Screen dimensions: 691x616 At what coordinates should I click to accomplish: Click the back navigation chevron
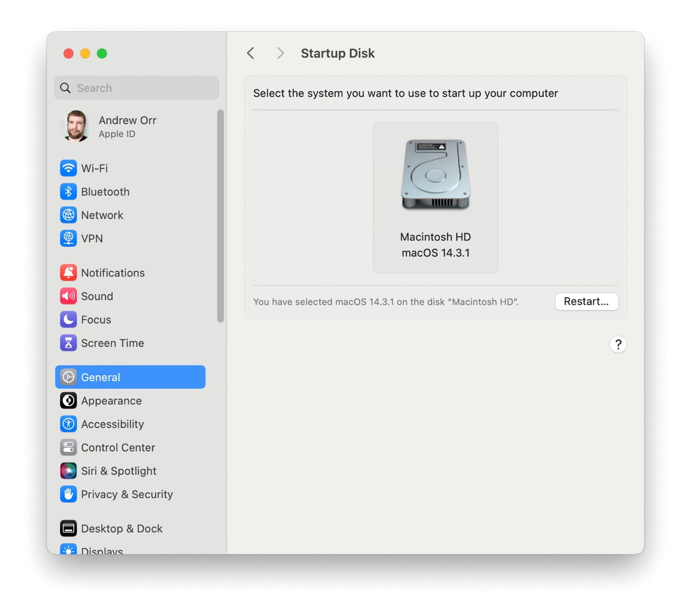tap(251, 53)
